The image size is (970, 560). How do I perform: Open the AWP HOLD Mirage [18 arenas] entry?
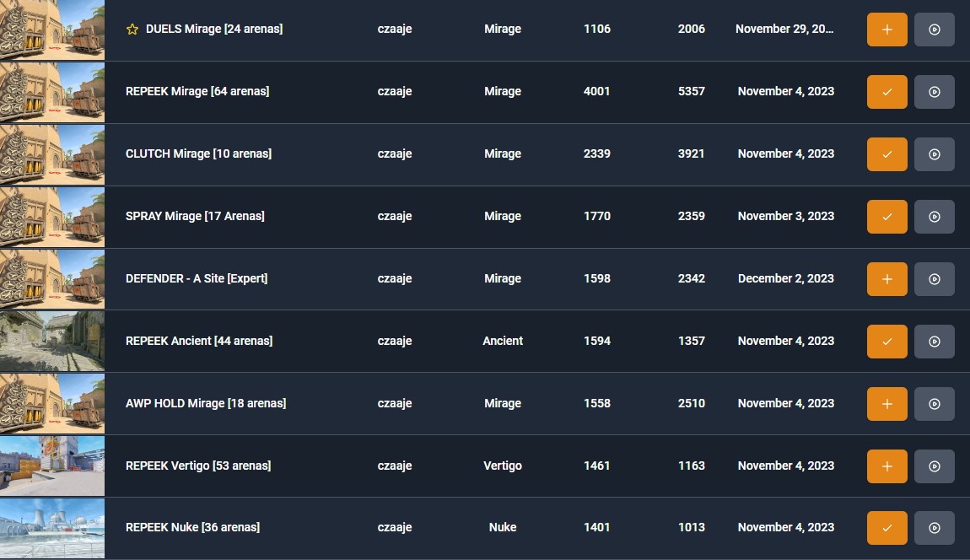pos(206,403)
